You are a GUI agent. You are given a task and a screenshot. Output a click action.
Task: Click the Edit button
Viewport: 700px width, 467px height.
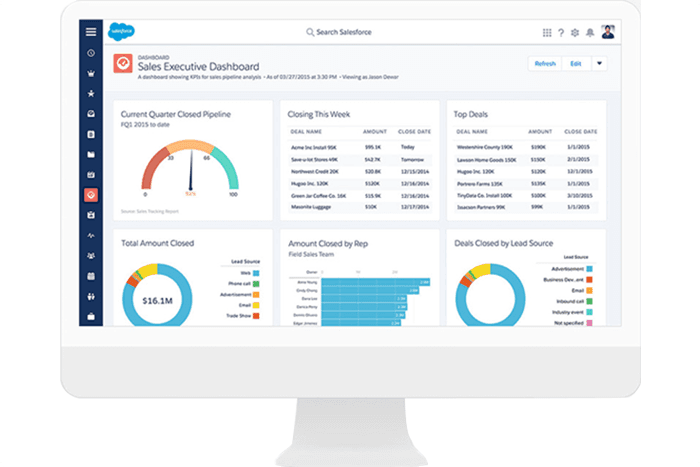(x=576, y=63)
